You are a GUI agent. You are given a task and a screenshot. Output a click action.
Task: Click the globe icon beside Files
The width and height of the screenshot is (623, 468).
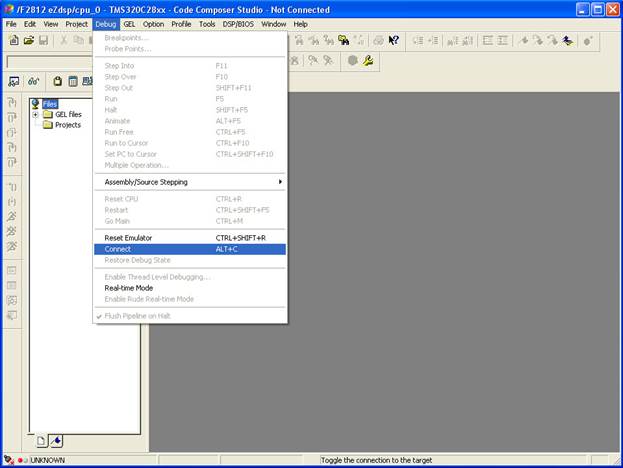point(35,104)
